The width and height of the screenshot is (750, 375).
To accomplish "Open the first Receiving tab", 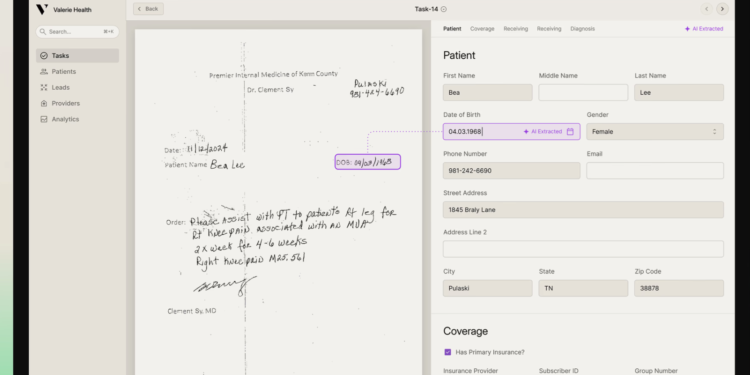I will click(516, 29).
